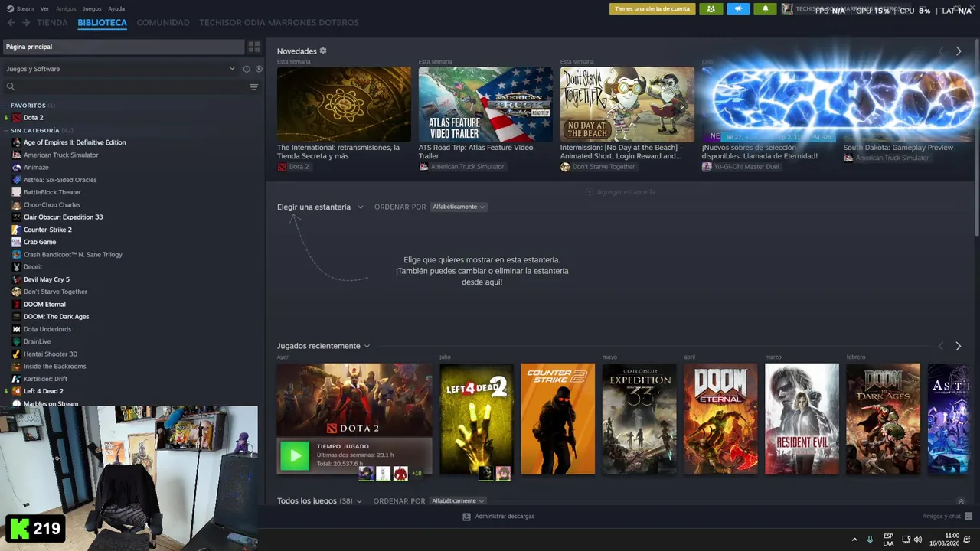Open the shelf Alfabéticamente sort dropdown

point(459,207)
